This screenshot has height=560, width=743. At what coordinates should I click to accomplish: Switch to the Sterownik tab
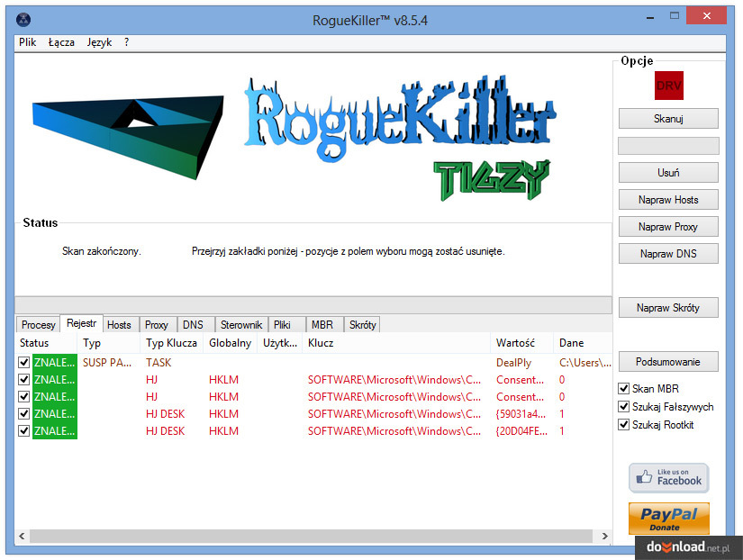(241, 324)
